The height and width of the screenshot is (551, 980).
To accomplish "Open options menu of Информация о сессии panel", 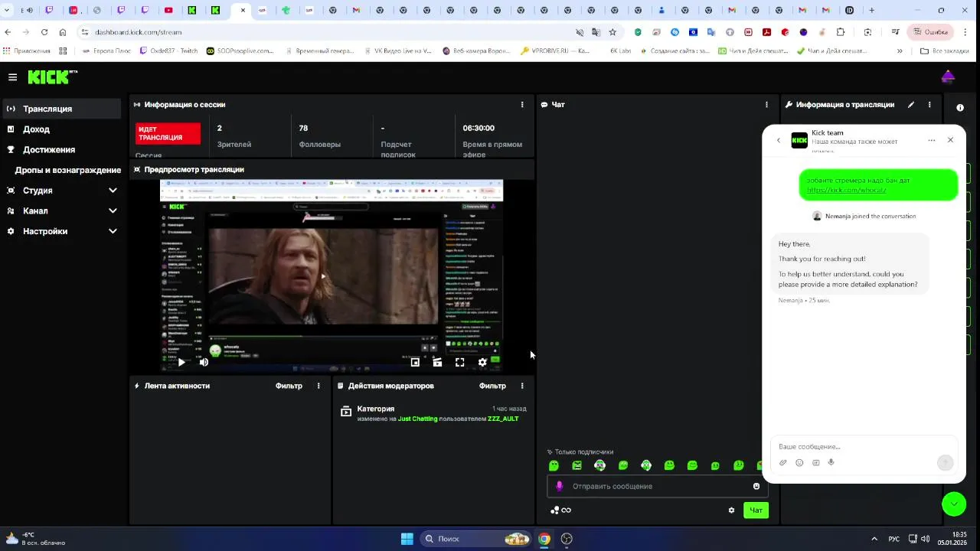I will [522, 105].
